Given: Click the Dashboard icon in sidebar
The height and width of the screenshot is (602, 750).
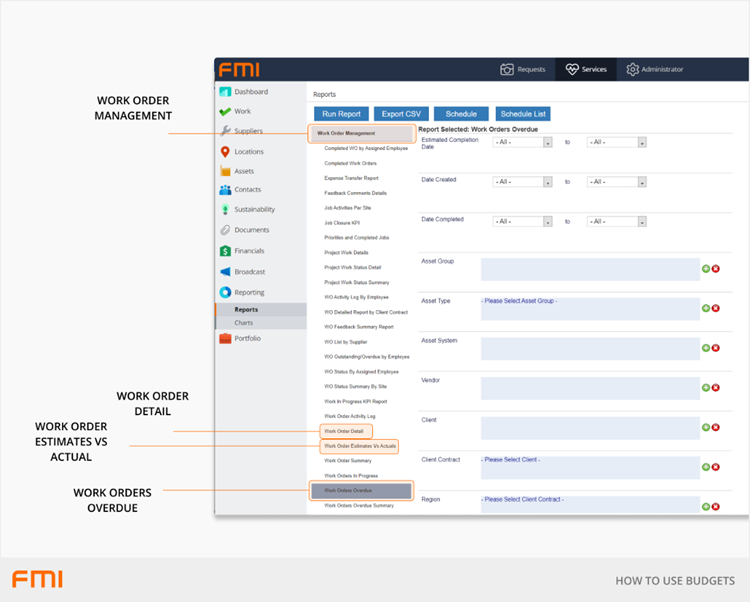Looking at the screenshot, I should 226,92.
